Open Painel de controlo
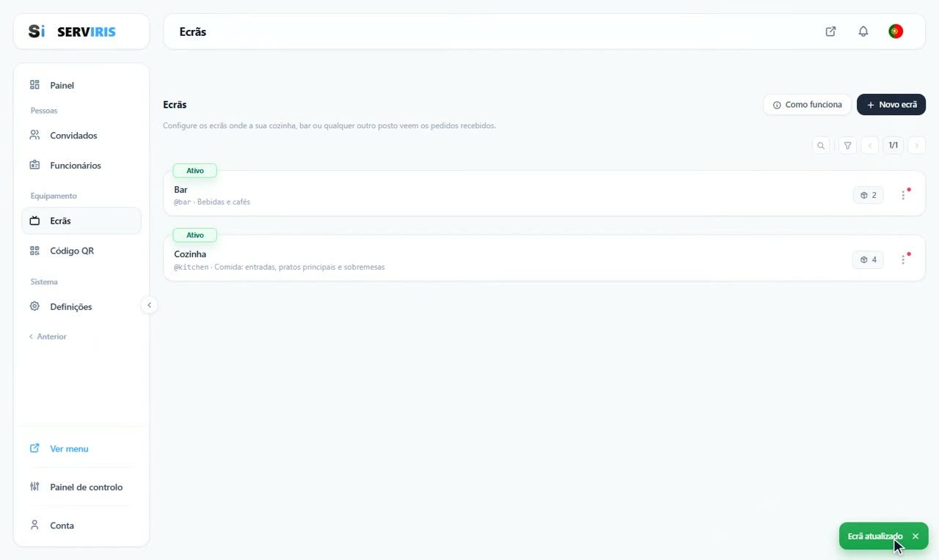Screen dimensions: 939x560 [x=81, y=487]
